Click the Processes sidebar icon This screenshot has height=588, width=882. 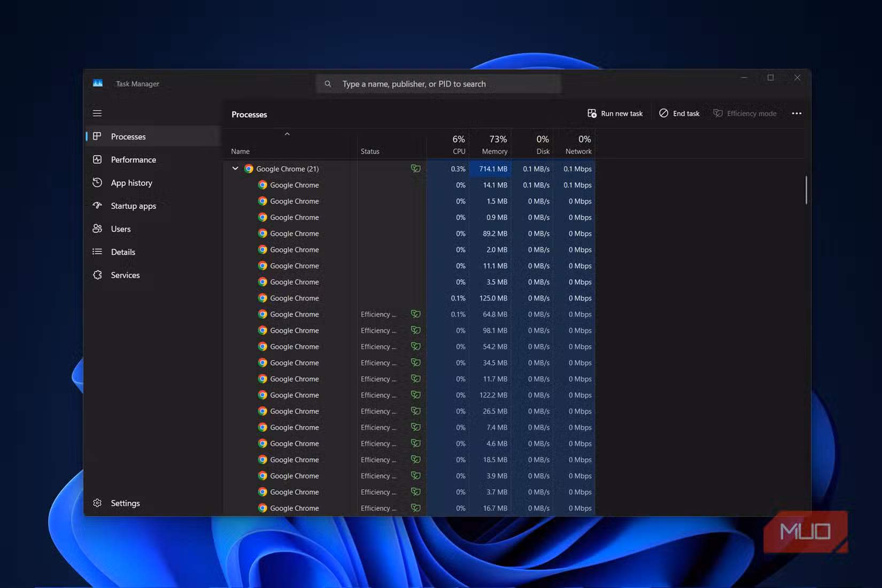[97, 136]
